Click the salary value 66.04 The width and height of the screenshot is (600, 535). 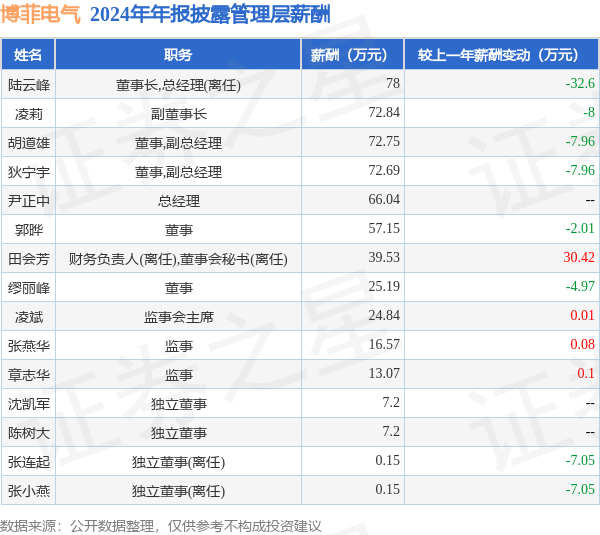point(384,200)
